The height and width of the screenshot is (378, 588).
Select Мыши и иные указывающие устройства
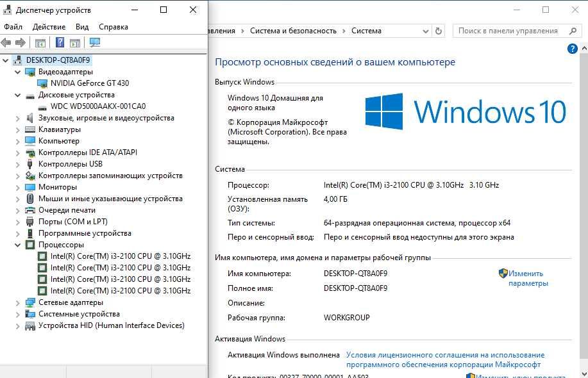[110, 199]
